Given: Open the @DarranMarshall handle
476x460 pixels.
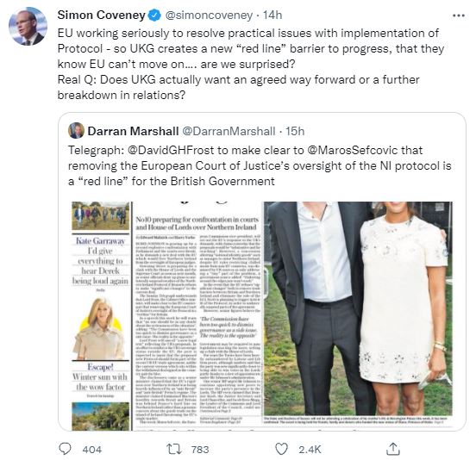Looking at the screenshot, I should [229, 131].
